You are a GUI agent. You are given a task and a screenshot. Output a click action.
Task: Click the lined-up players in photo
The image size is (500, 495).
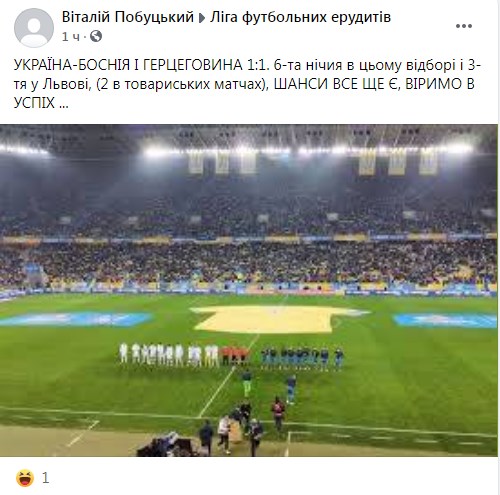coord(231,356)
